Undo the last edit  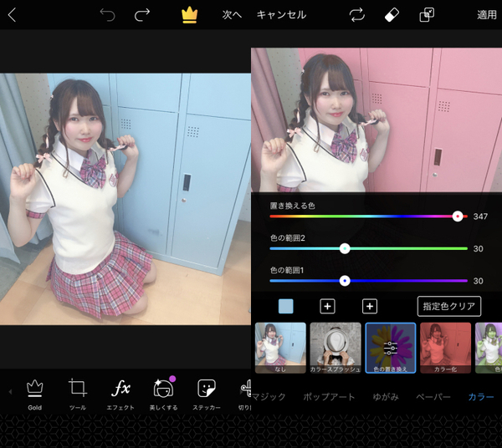pyautogui.click(x=107, y=14)
